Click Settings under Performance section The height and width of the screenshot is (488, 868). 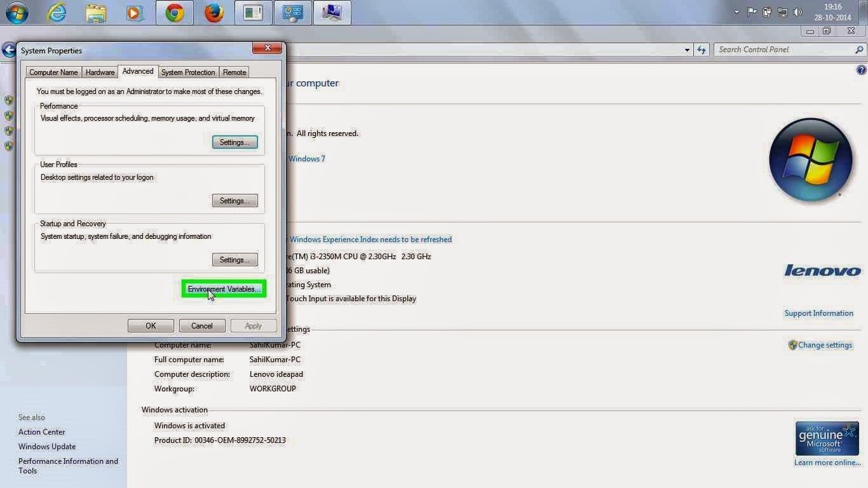click(234, 142)
